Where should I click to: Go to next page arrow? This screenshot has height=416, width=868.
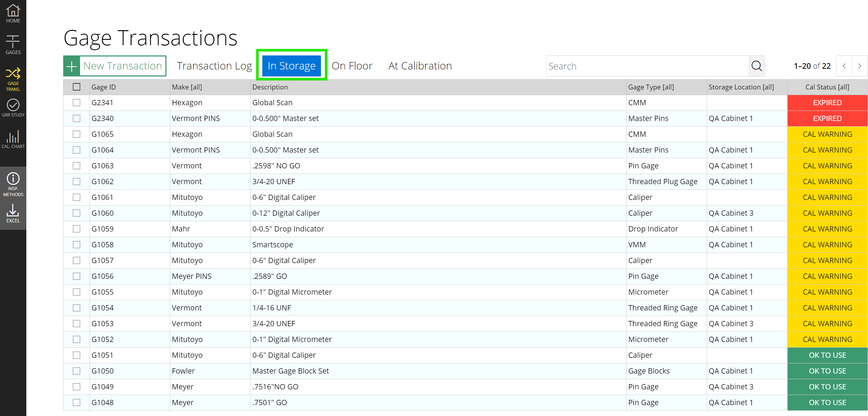pyautogui.click(x=860, y=66)
